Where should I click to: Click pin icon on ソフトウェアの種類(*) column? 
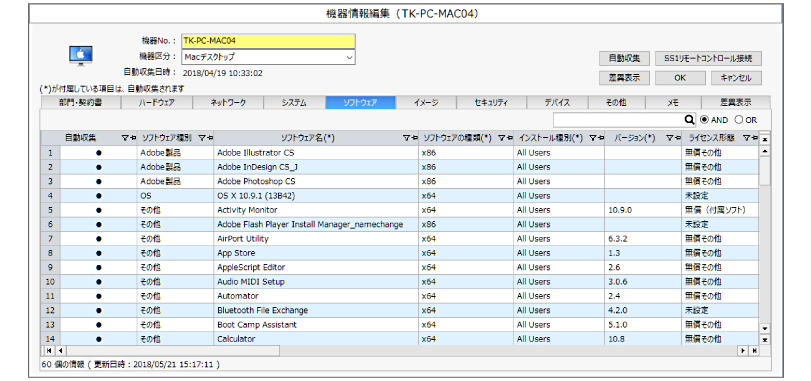coord(509,138)
